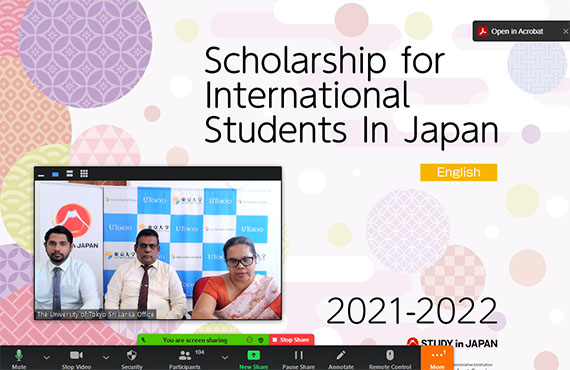The height and width of the screenshot is (370, 570).
Task: Click the red Stop Share button
Action: pos(291,340)
